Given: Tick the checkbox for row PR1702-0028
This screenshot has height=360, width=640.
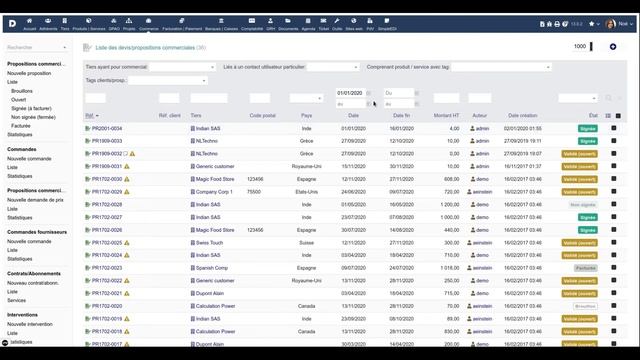Looking at the screenshot, I should pyautogui.click(x=613, y=204).
